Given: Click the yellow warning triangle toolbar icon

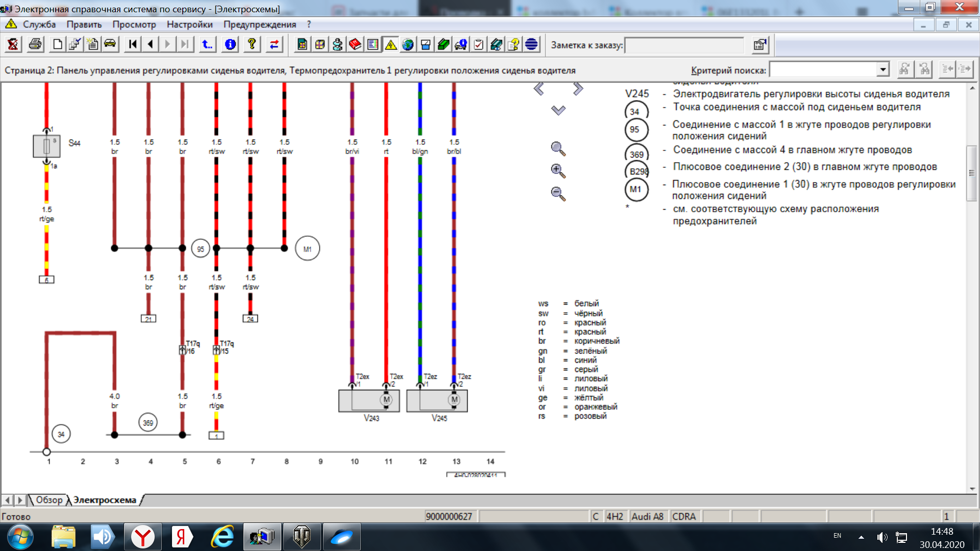Looking at the screenshot, I should tap(390, 45).
